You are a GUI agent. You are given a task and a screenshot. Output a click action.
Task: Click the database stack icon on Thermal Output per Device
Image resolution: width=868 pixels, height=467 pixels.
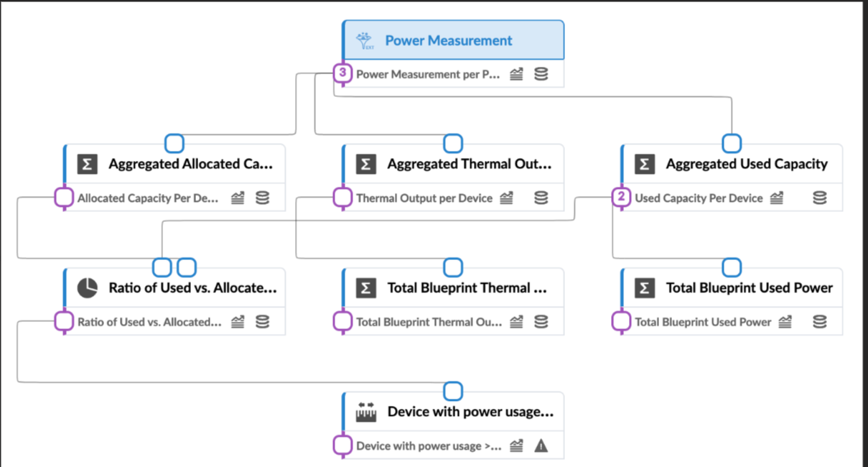click(x=541, y=197)
